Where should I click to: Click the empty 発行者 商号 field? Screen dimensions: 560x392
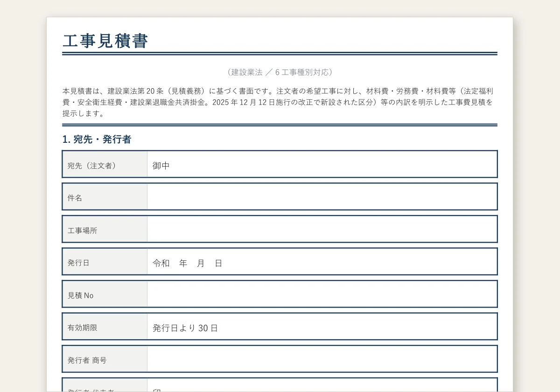click(x=322, y=359)
